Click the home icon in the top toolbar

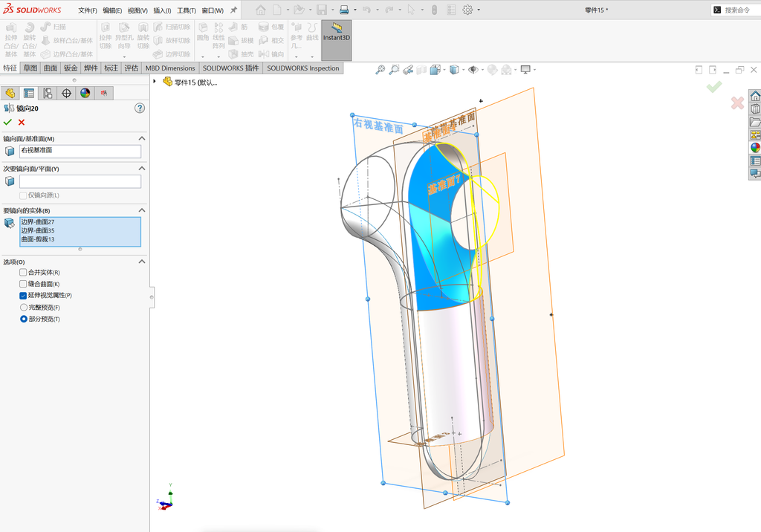point(261,10)
